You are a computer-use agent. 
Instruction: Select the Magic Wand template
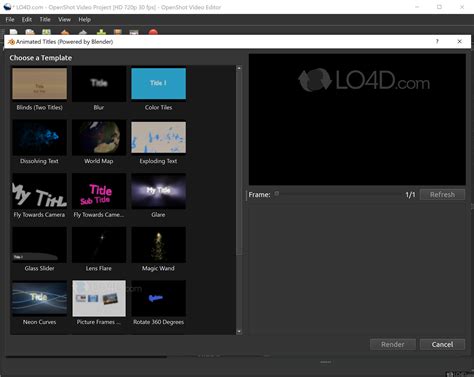pos(158,250)
